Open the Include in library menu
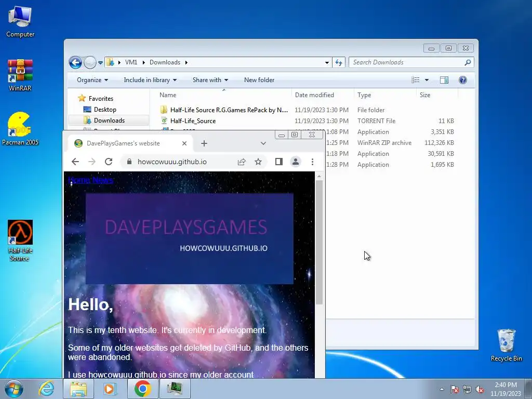 pyautogui.click(x=150, y=80)
